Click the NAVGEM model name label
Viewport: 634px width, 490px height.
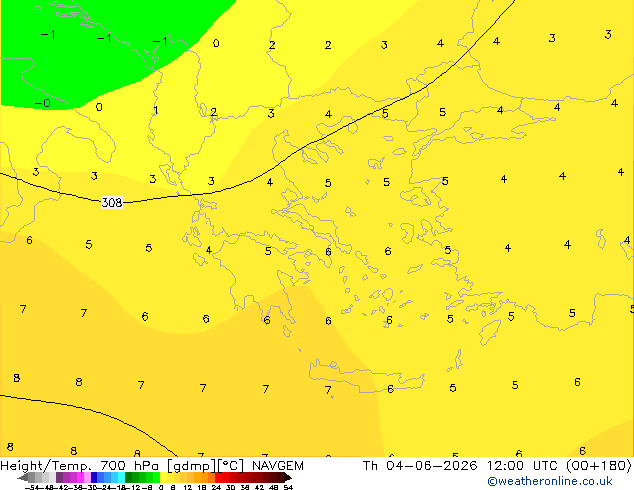click(278, 466)
